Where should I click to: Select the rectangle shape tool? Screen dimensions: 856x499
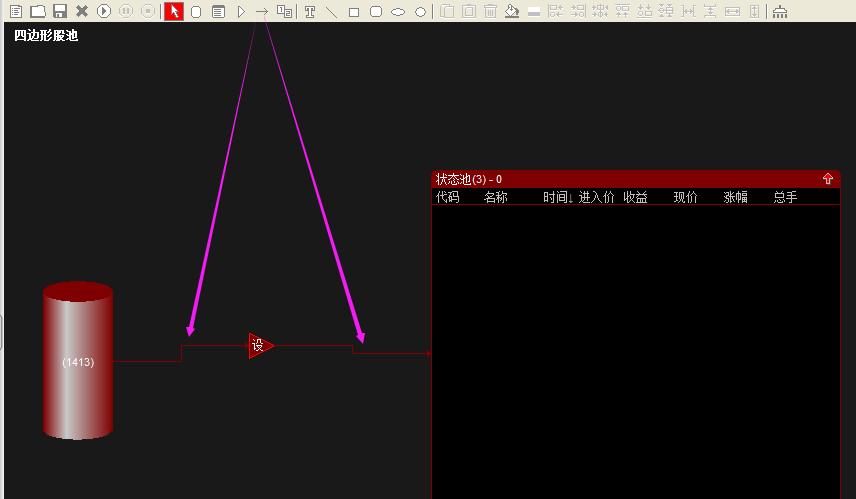(x=354, y=12)
